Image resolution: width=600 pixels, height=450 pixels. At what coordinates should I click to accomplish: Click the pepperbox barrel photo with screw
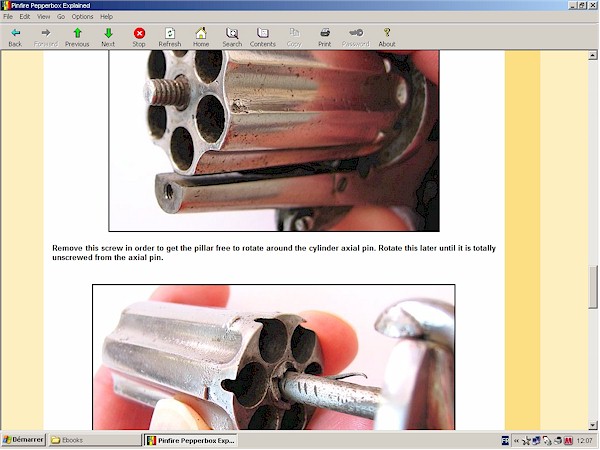(x=274, y=141)
